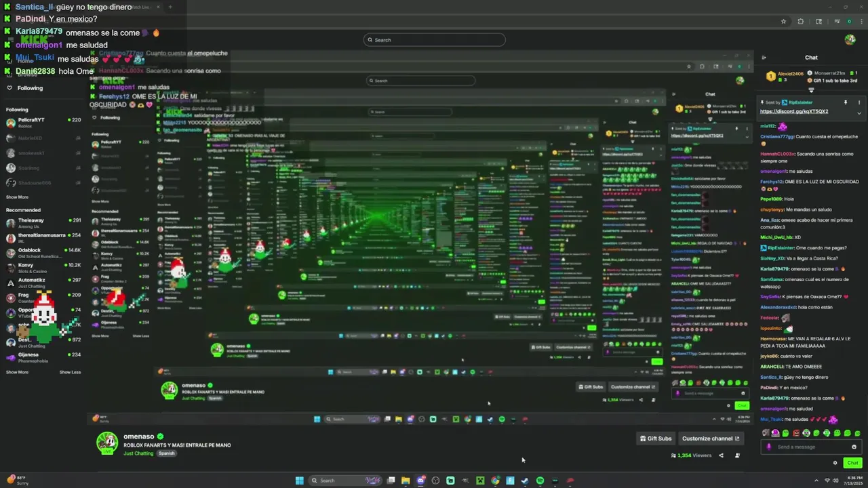
Task: Show More under the Following list
Action: tap(17, 197)
